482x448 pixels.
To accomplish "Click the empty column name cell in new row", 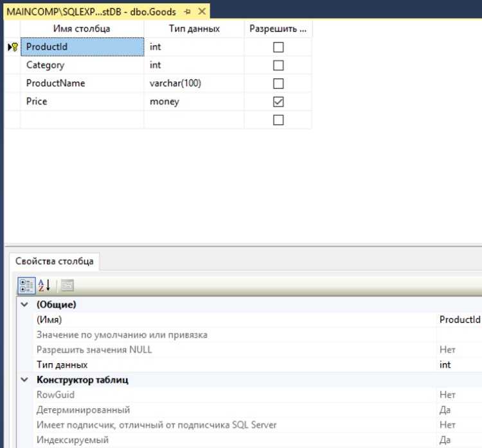I will 82,120.
